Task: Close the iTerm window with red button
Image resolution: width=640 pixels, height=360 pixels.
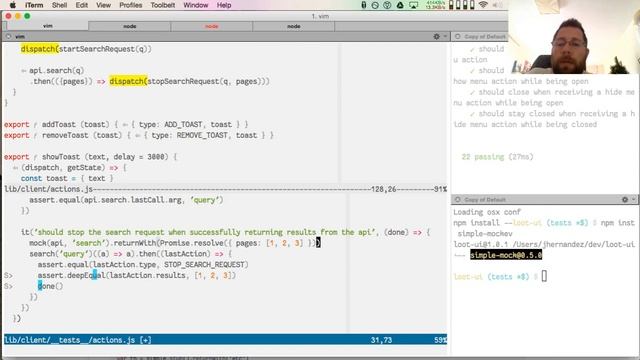Action: (9, 16)
